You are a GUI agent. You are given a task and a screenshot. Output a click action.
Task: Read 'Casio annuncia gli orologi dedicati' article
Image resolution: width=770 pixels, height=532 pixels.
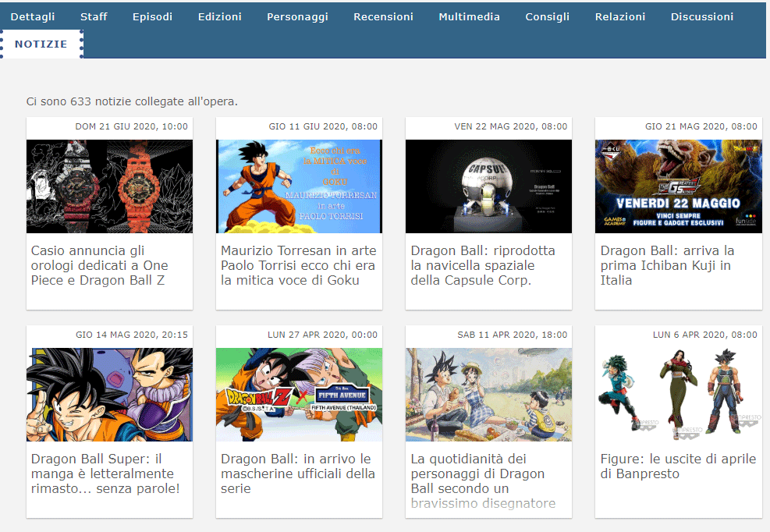[x=100, y=265]
